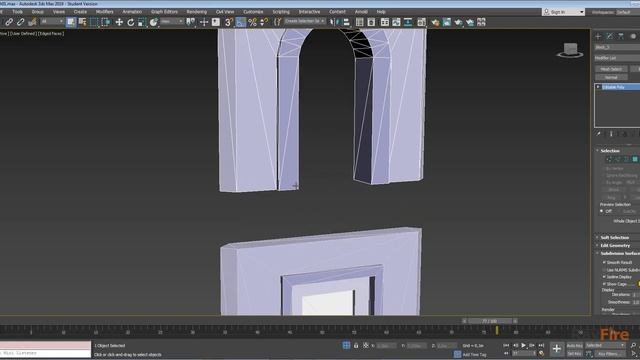This screenshot has width=640, height=360.
Task: Activate Bind to Space Warp tool
Action: 32,22
